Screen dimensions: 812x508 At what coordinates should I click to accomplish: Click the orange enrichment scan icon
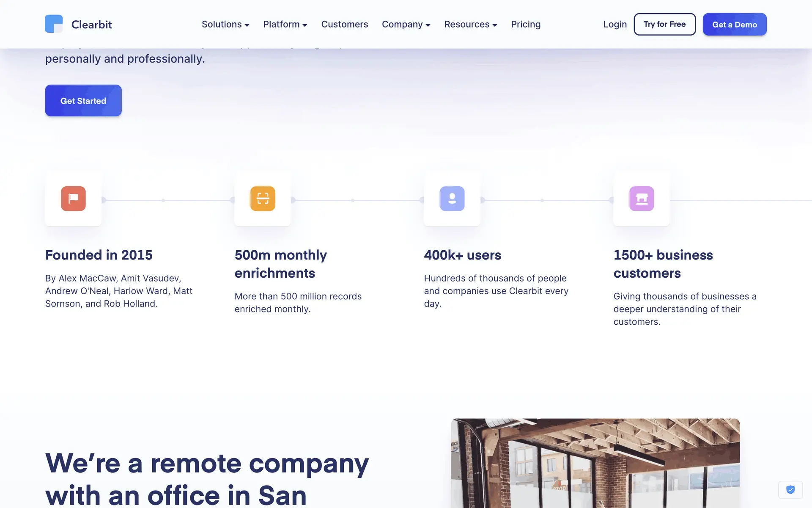tap(263, 199)
